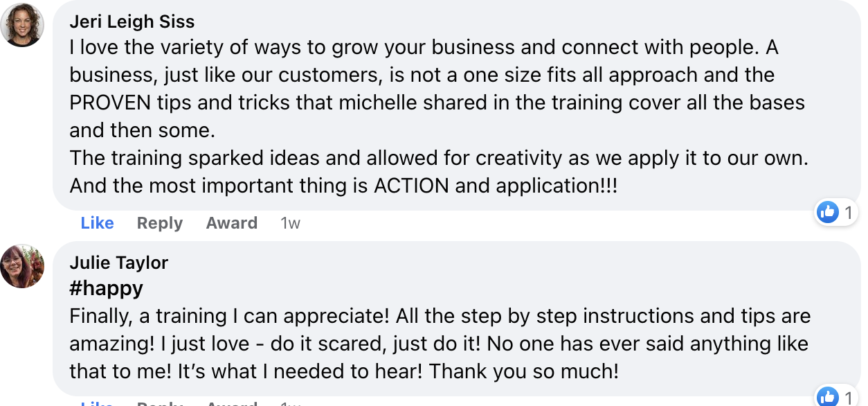Image resolution: width=868 pixels, height=406 pixels.
Task: Like Julie Taylor's comment
Action: pyautogui.click(x=97, y=403)
